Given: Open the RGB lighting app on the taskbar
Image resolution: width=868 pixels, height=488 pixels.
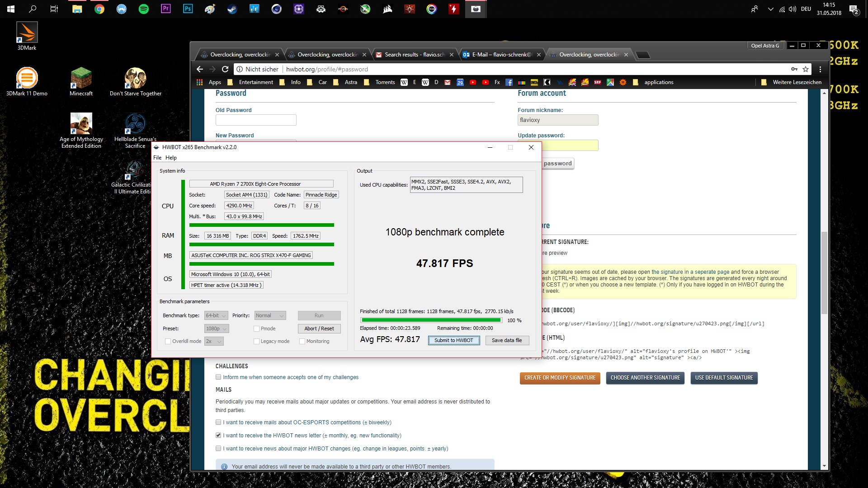Looking at the screenshot, I should click(x=432, y=9).
